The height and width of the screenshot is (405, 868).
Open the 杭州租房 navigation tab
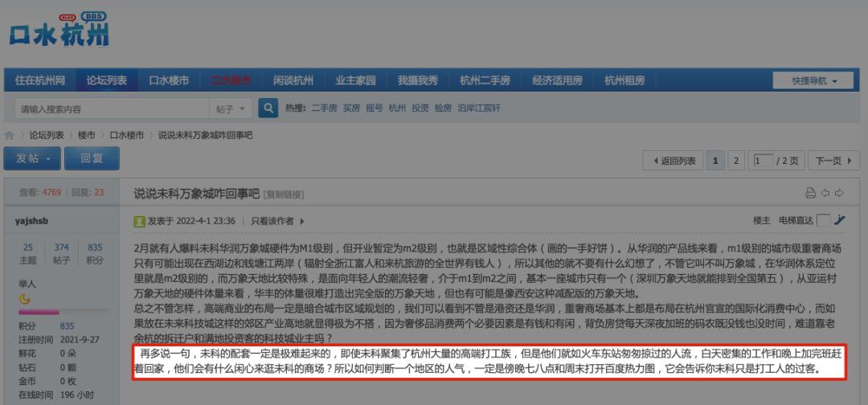tap(624, 81)
